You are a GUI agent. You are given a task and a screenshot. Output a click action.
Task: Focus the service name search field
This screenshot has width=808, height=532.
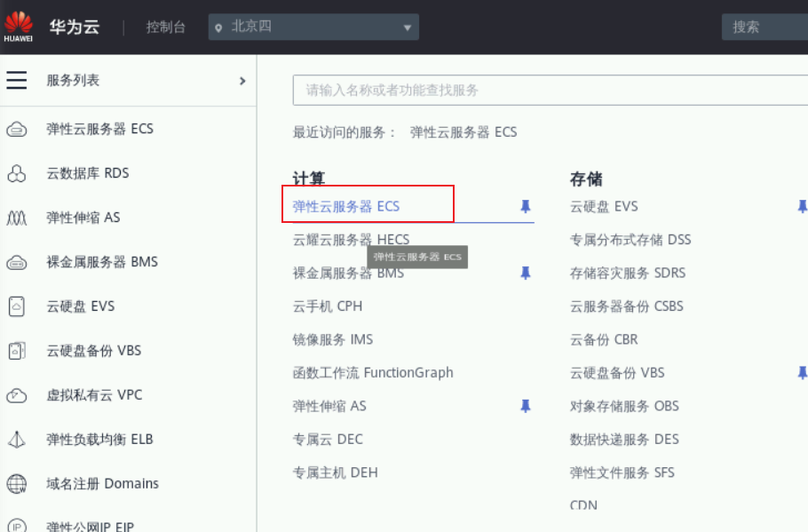pos(551,91)
